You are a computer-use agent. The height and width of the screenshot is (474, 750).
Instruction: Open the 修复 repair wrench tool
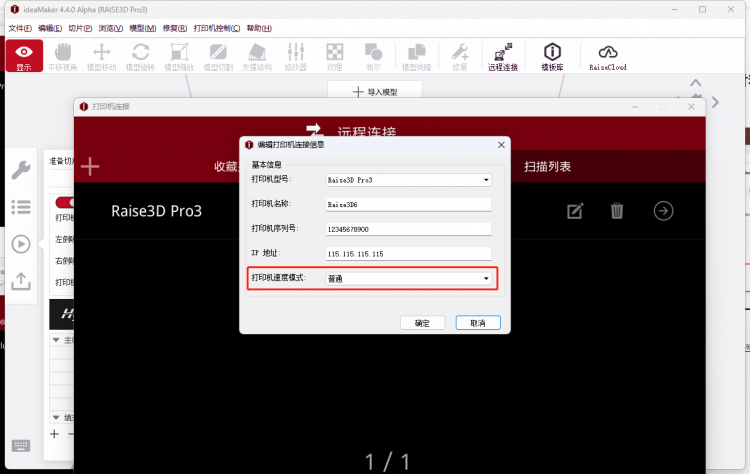click(460, 57)
